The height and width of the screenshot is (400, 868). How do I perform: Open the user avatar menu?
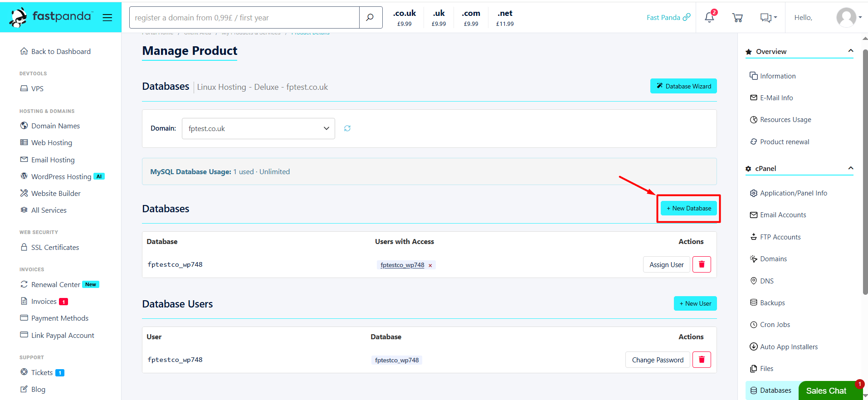click(849, 18)
